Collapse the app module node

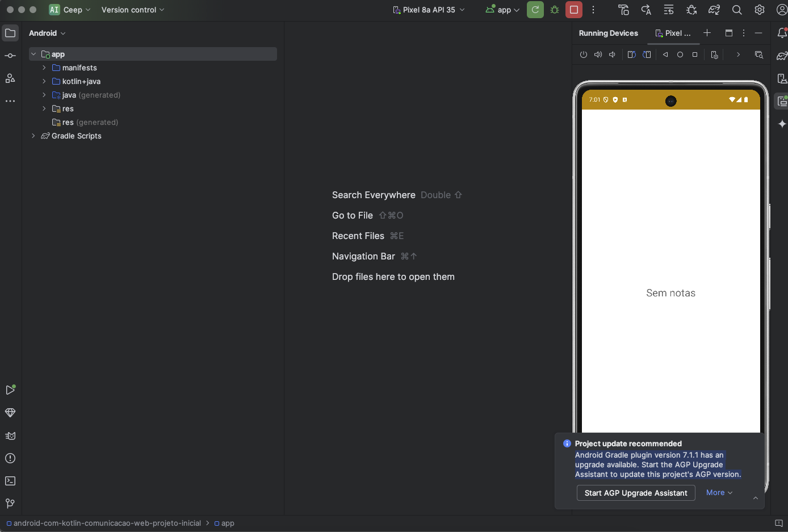(x=33, y=54)
